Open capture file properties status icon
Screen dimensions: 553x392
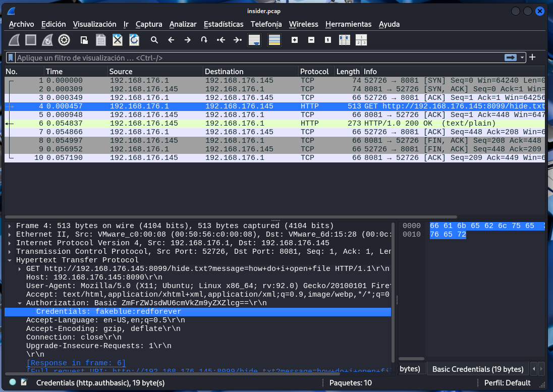click(24, 382)
